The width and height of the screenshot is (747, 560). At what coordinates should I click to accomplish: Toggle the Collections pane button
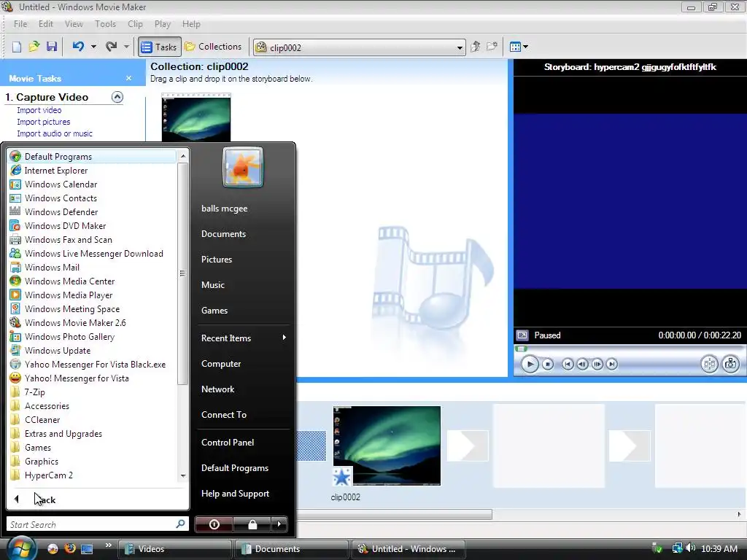click(214, 47)
